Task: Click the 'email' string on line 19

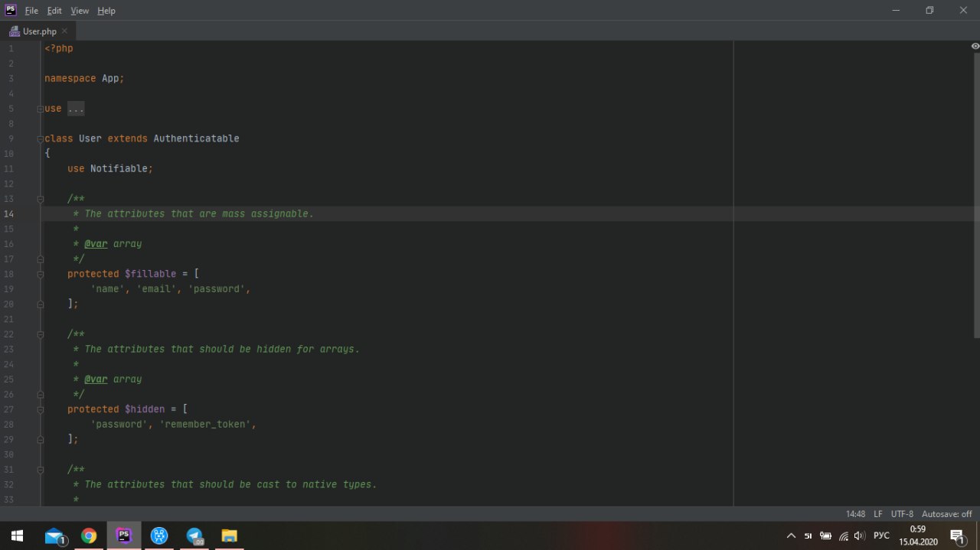Action: click(x=156, y=289)
